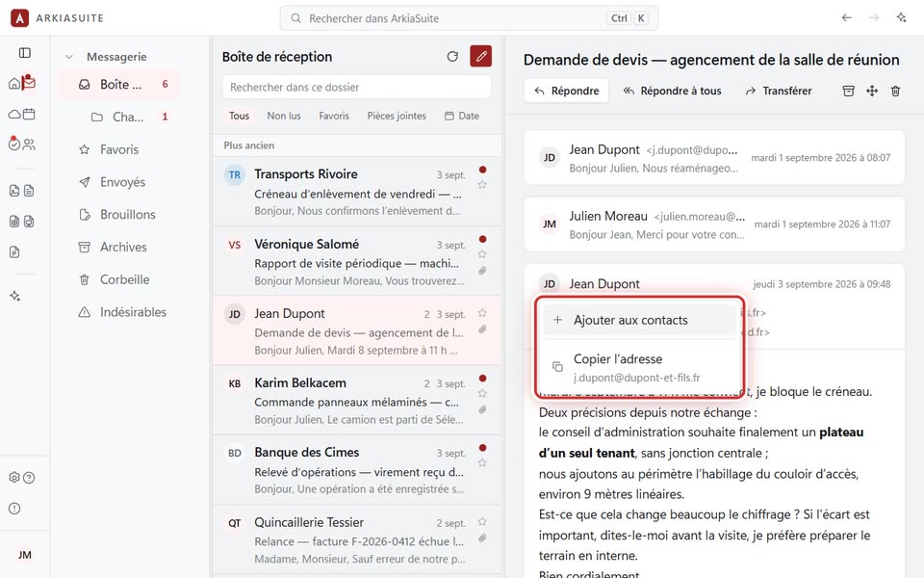Screen dimensions: 924x578
Task: Collapse the Messagerie section chevron
Action: 69,57
